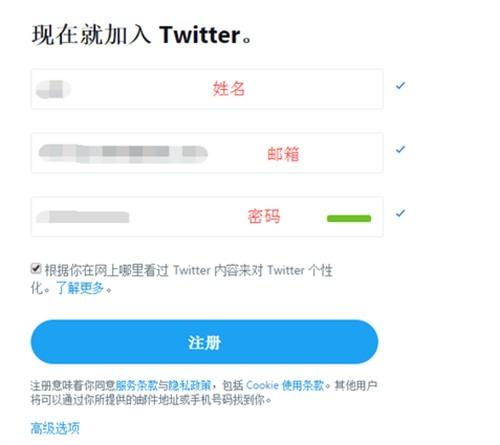Click the red 密码 label annotation
500x445 pixels.
tap(264, 216)
